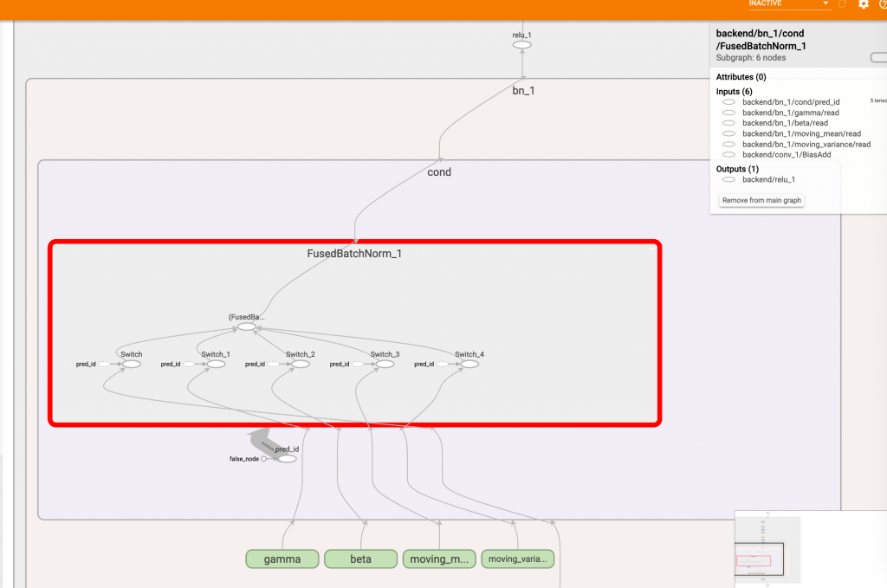Click the Outputs (1) heading
Image resolution: width=887 pixels, height=588 pixels.
pyautogui.click(x=737, y=169)
